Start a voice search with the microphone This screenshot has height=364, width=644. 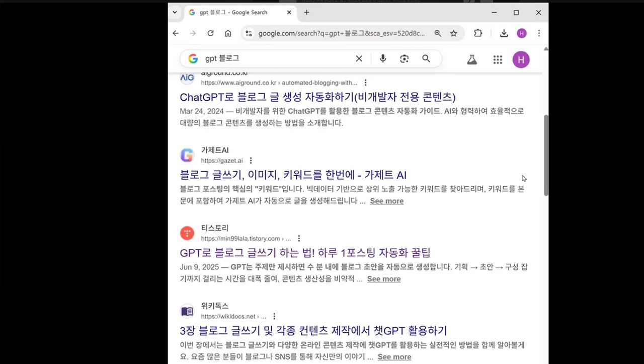pos(383,59)
